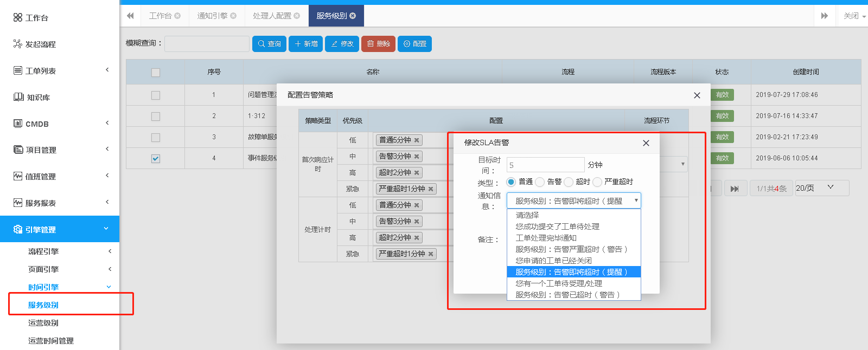Click the 发起流程 sidebar icon

pyautogui.click(x=18, y=44)
